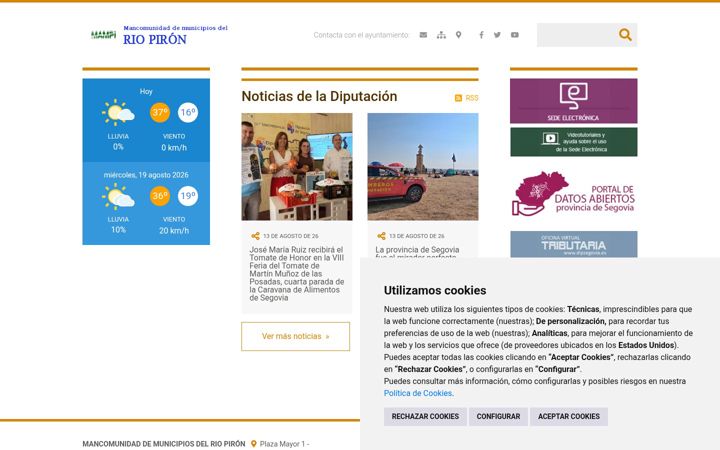Image resolution: width=720 pixels, height=450 pixels.
Task: Click Configurar cookies button
Action: pyautogui.click(x=498, y=416)
